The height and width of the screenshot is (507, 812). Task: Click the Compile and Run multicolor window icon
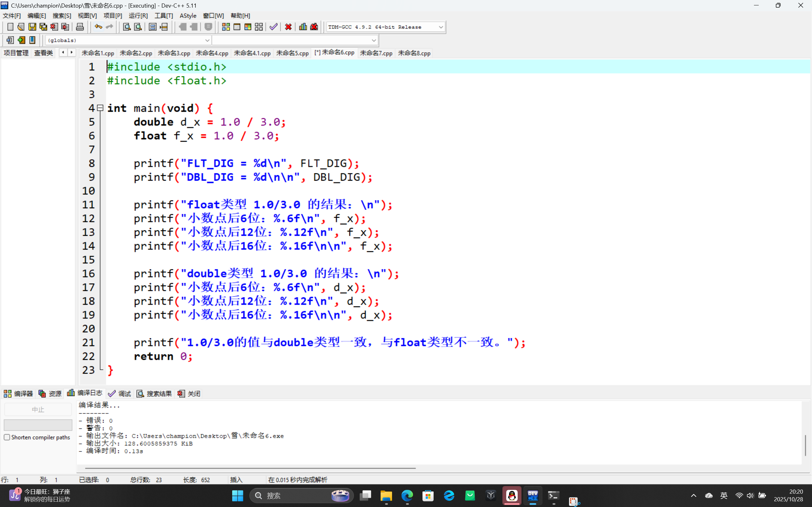pos(248,27)
